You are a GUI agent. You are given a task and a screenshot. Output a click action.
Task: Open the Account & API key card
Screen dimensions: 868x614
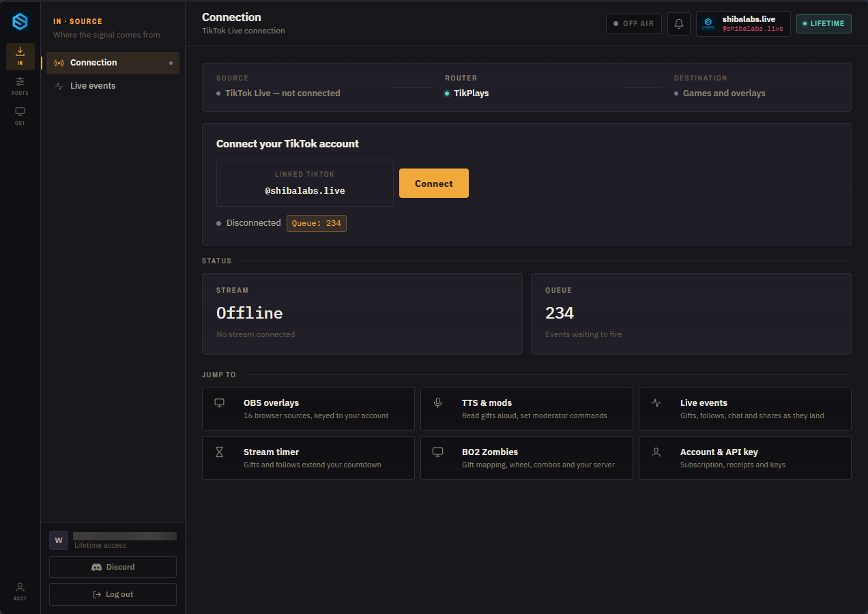pos(745,458)
